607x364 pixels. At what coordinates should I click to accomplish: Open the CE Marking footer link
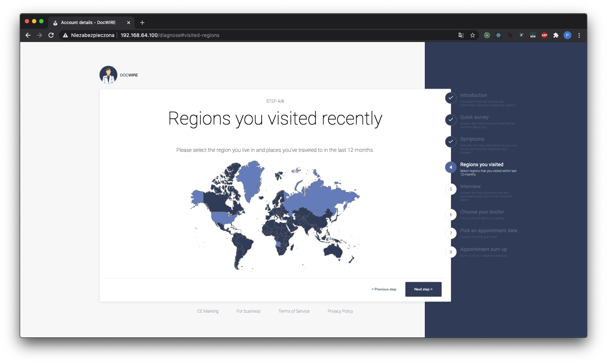coord(208,311)
